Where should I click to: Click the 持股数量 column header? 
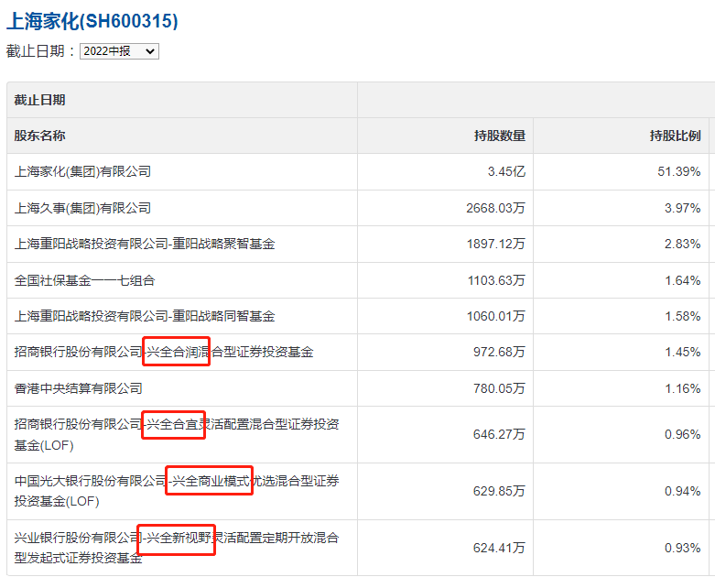tap(499, 136)
